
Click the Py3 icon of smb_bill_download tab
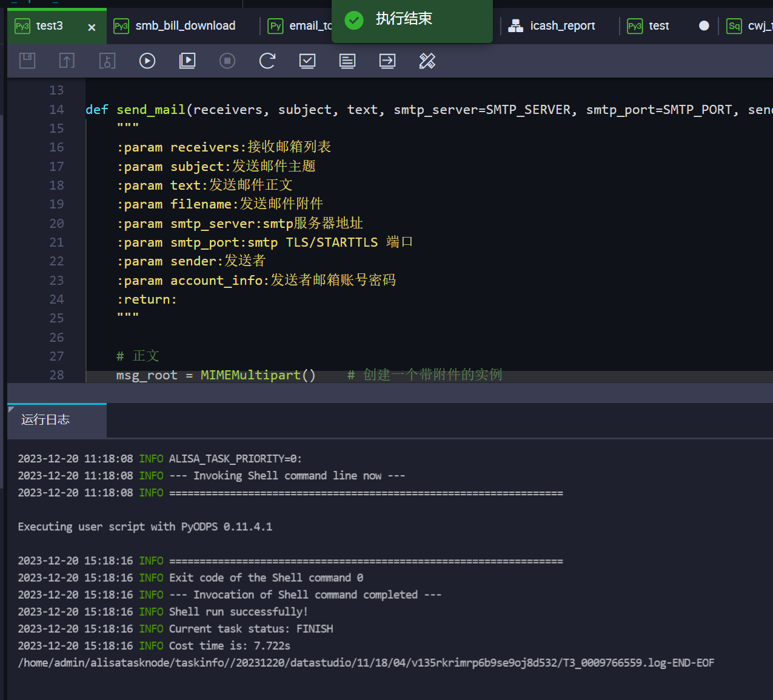point(121,26)
